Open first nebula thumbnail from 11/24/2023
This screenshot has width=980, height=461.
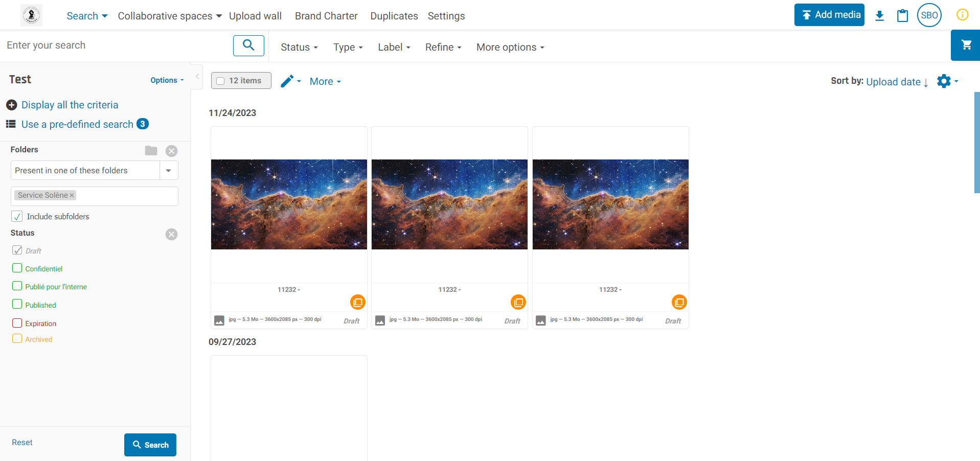[x=289, y=204]
